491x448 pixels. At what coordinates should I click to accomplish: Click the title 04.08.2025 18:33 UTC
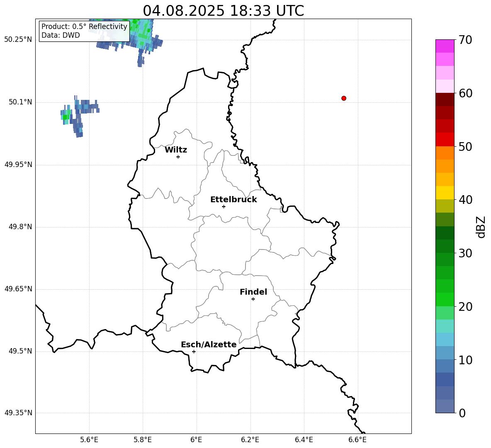[x=223, y=11]
